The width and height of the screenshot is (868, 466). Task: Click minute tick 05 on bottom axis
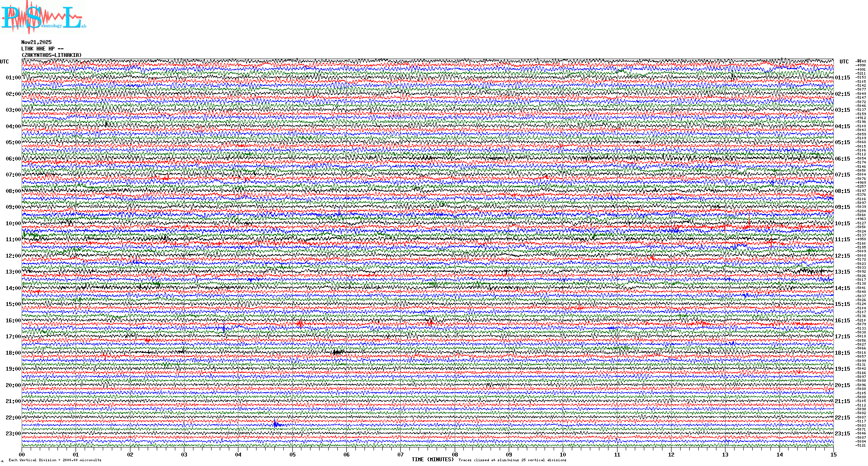pos(292,455)
